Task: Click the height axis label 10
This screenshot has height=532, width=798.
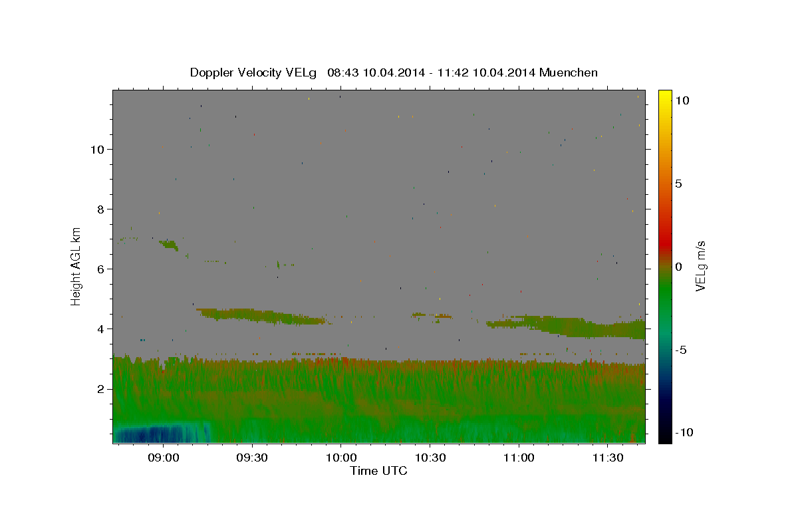Action: pyautogui.click(x=97, y=150)
